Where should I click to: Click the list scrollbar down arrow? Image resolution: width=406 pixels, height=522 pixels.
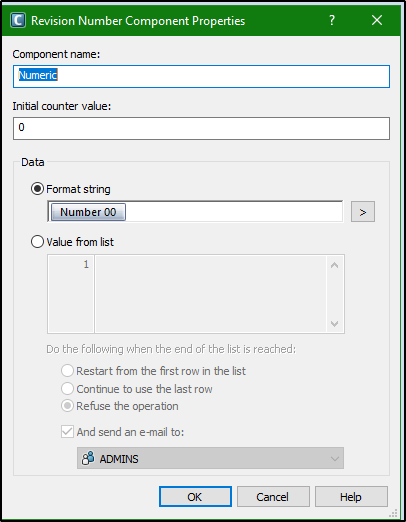point(335,323)
